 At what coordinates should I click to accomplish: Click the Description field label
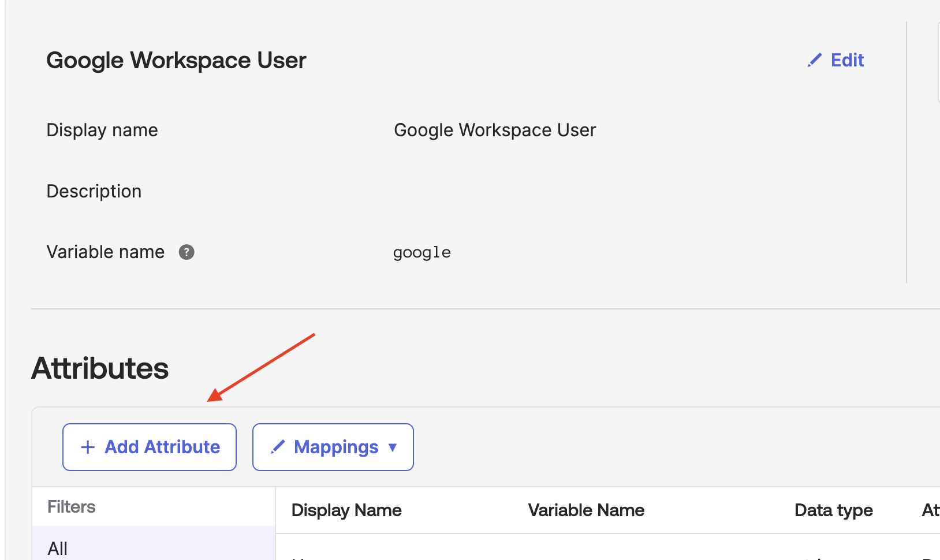(94, 192)
